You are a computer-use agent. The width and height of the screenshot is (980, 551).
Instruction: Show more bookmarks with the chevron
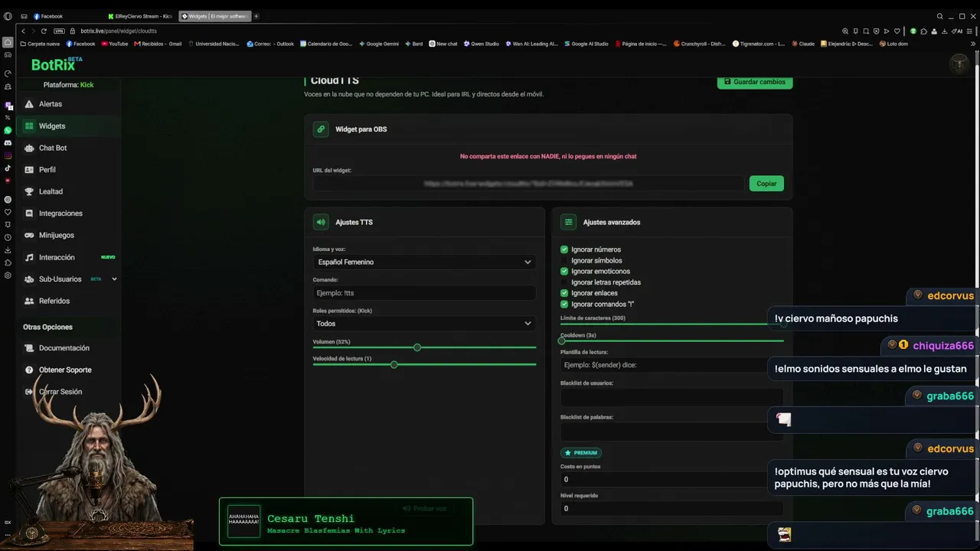973,44
